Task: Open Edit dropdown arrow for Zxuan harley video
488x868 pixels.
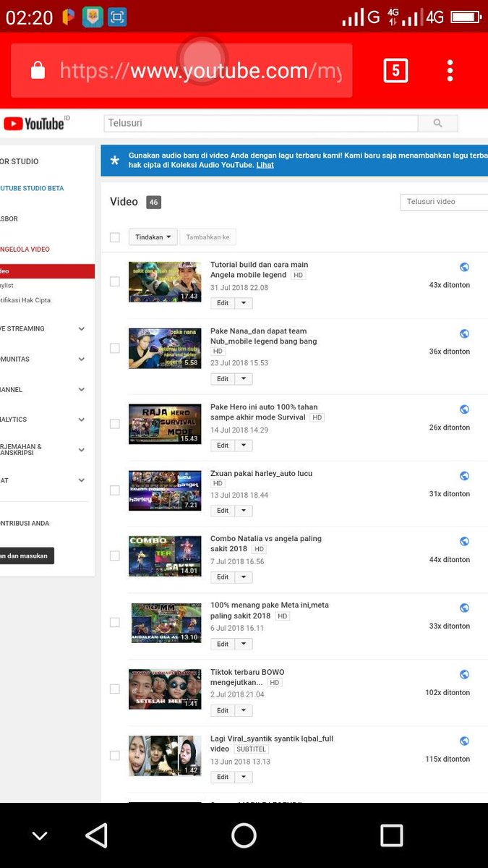Action: (244, 511)
